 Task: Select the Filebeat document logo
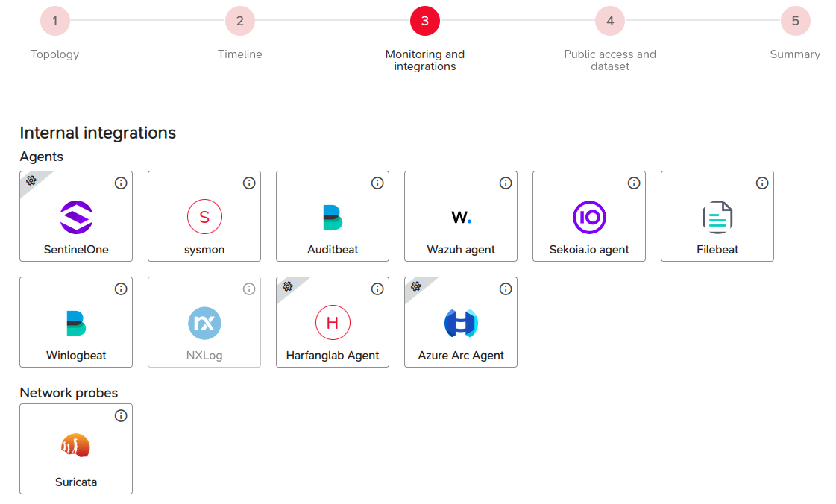[x=717, y=217]
